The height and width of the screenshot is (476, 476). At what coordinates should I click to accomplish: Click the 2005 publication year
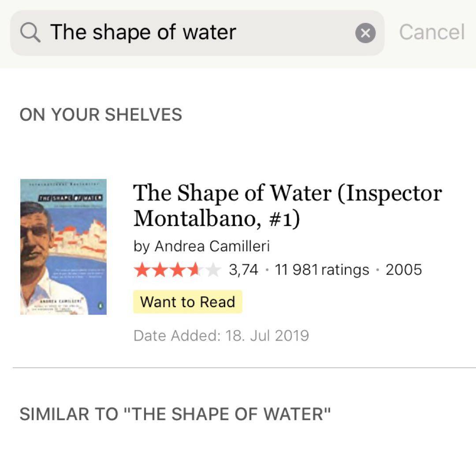tap(403, 270)
